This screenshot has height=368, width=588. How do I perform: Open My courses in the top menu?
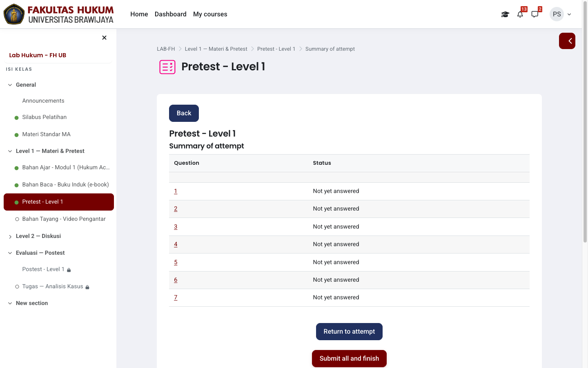click(210, 14)
